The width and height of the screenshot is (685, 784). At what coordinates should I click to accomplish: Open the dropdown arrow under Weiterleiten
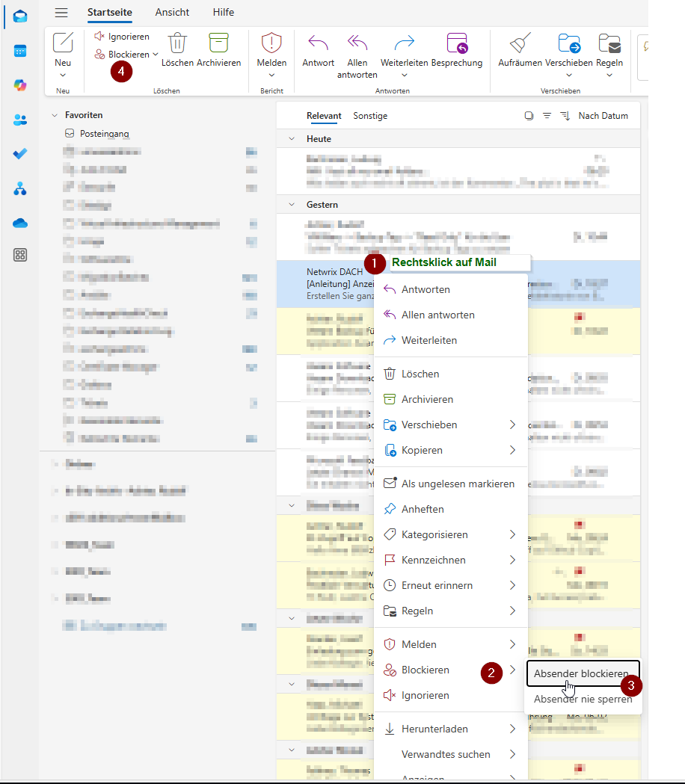[405, 75]
